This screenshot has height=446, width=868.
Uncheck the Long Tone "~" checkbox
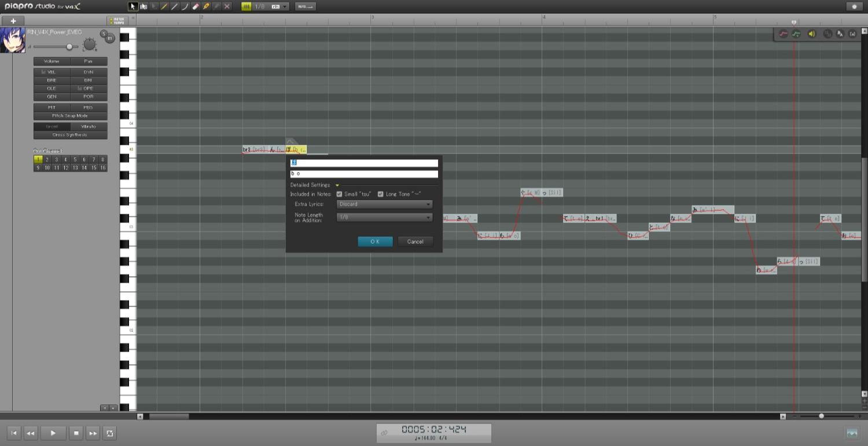pyautogui.click(x=381, y=194)
